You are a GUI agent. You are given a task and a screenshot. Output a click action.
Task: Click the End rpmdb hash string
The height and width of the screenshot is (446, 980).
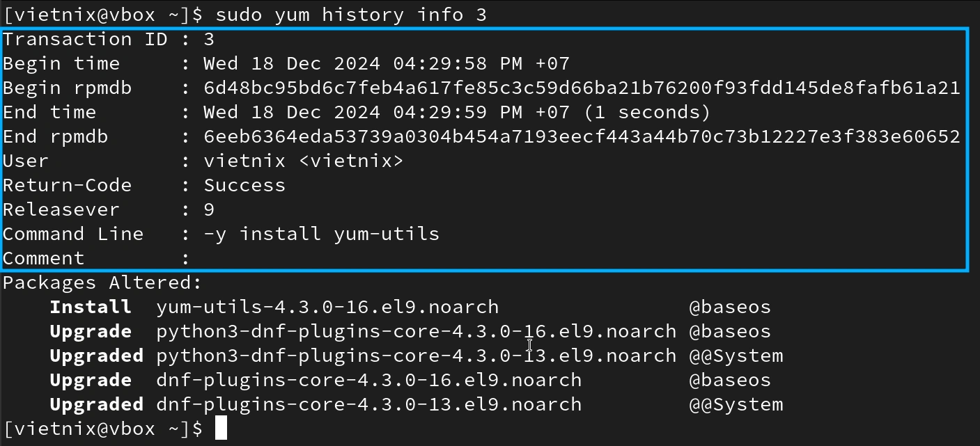[x=582, y=136]
